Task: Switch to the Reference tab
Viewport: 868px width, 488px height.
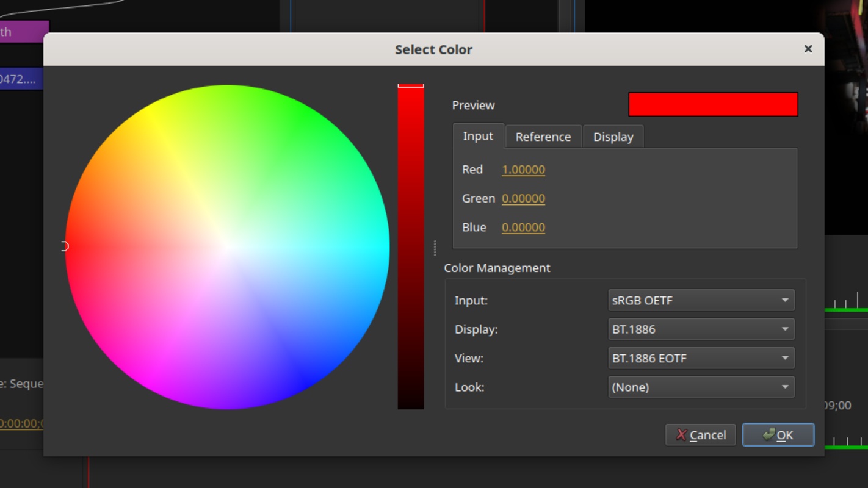Action: 543,137
